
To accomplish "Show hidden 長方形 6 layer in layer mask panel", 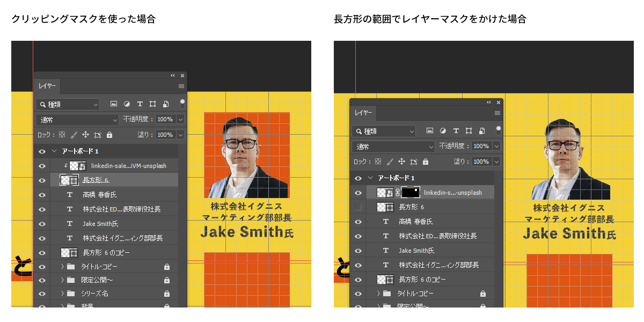I will click(x=358, y=207).
